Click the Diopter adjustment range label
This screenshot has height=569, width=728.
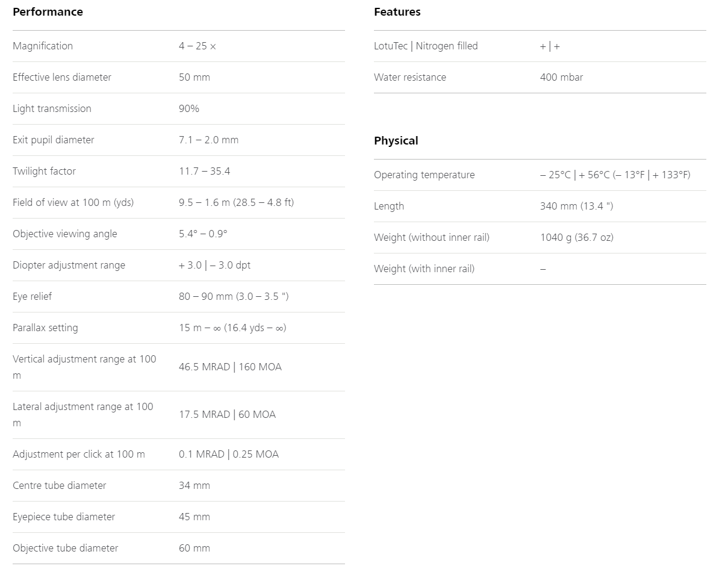click(x=69, y=266)
